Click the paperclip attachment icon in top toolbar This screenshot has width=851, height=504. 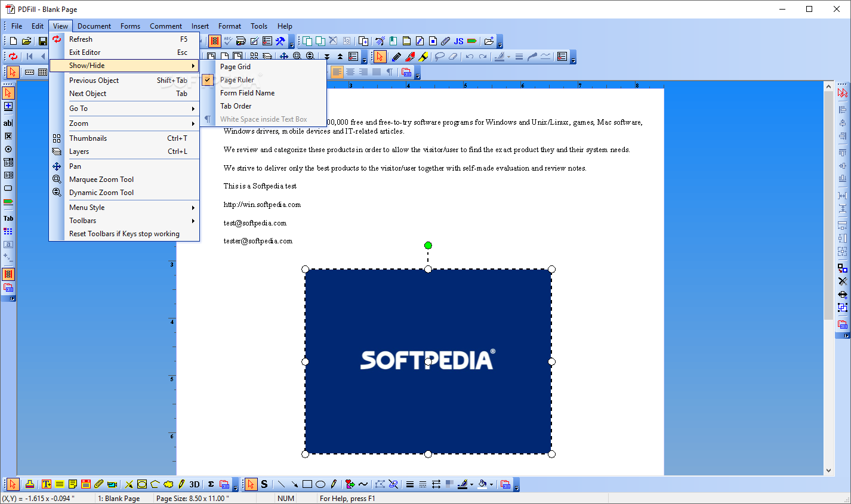(x=445, y=41)
